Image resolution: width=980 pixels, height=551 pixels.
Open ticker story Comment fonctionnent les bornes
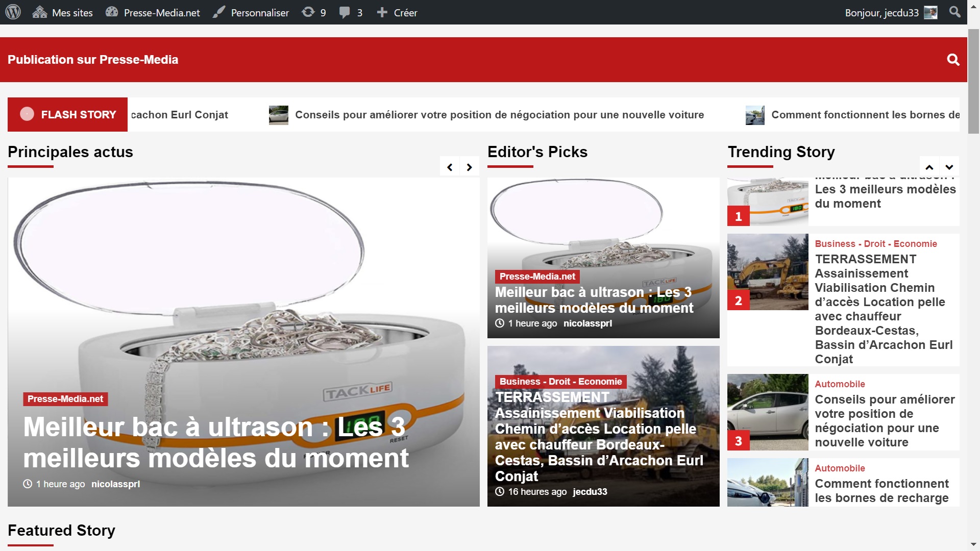click(865, 115)
